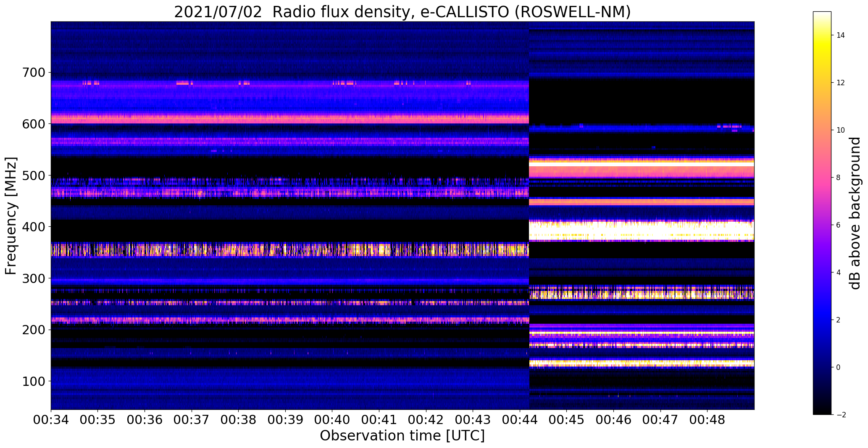Image resolution: width=868 pixels, height=448 pixels.
Task: Click the 00:34 time tick label
Action: point(51,420)
